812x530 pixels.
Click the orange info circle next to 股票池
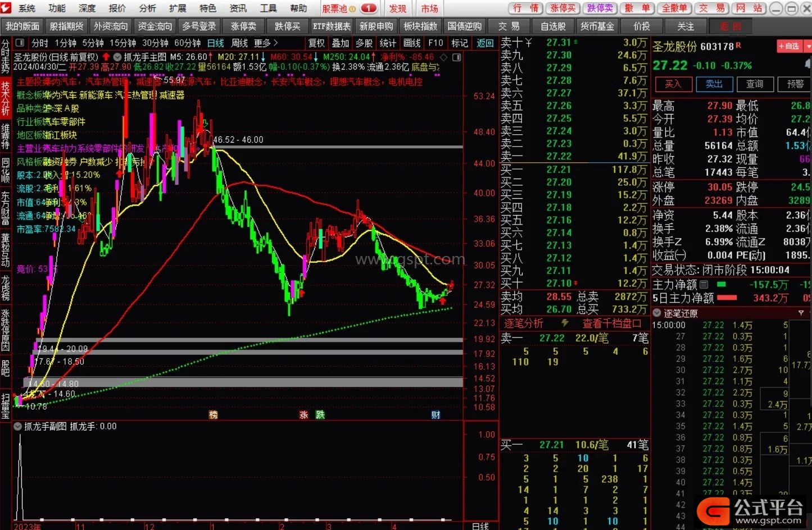tap(352, 8)
